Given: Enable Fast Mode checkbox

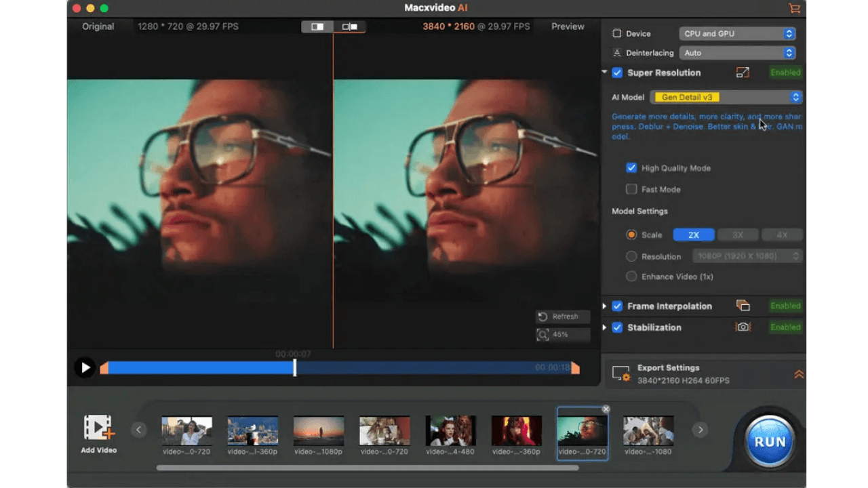Looking at the screenshot, I should point(631,189).
